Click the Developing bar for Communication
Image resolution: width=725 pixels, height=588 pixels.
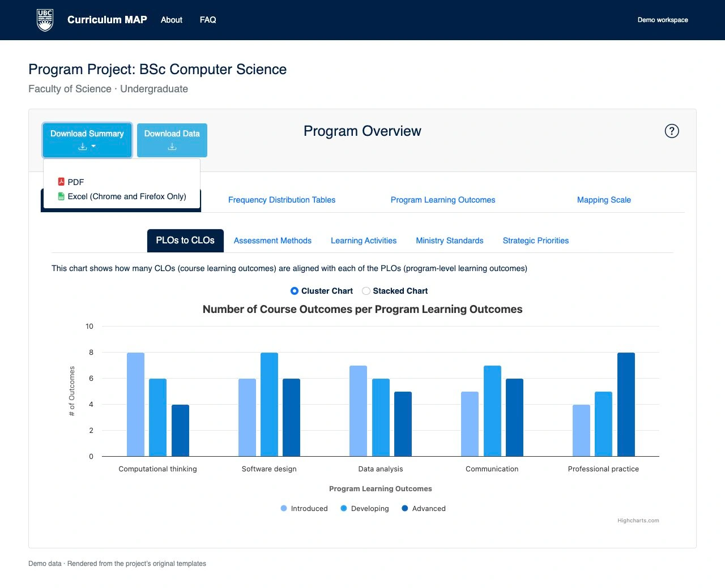click(492, 411)
